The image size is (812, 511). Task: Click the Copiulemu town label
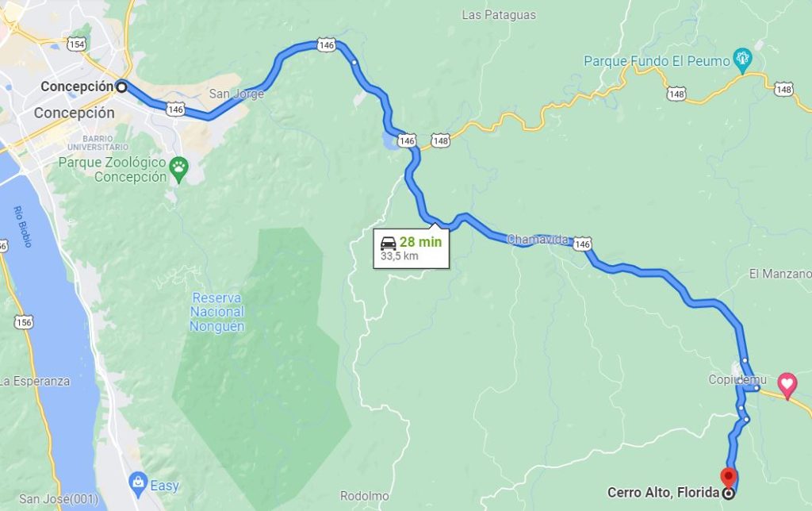(737, 380)
